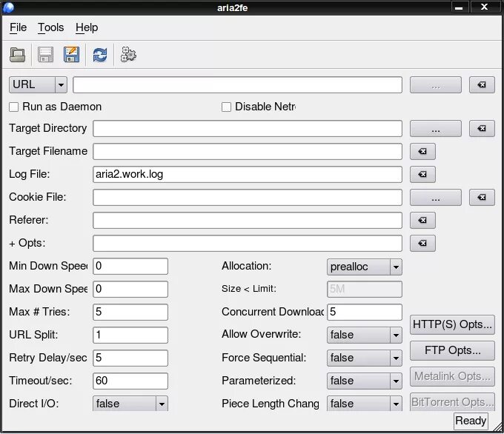Click the Concurrent Downloads input field

365,313
